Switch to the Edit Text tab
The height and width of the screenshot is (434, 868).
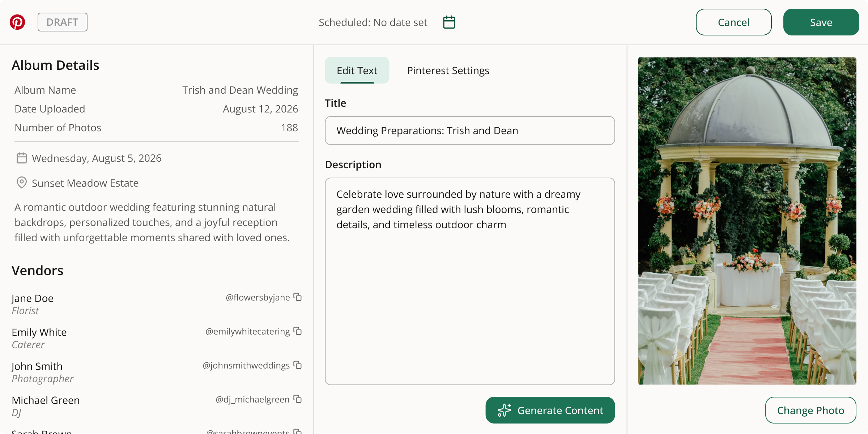click(357, 70)
